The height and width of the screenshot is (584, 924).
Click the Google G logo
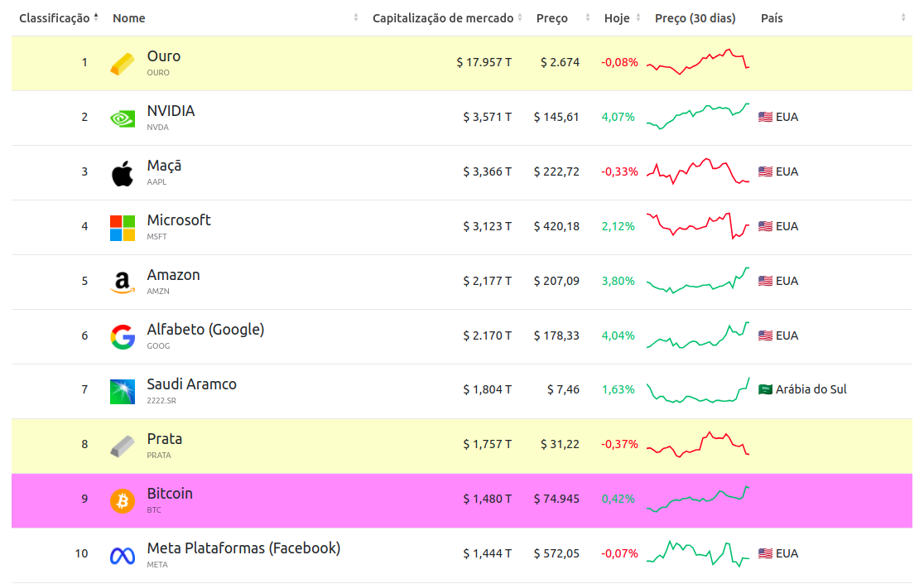123,337
